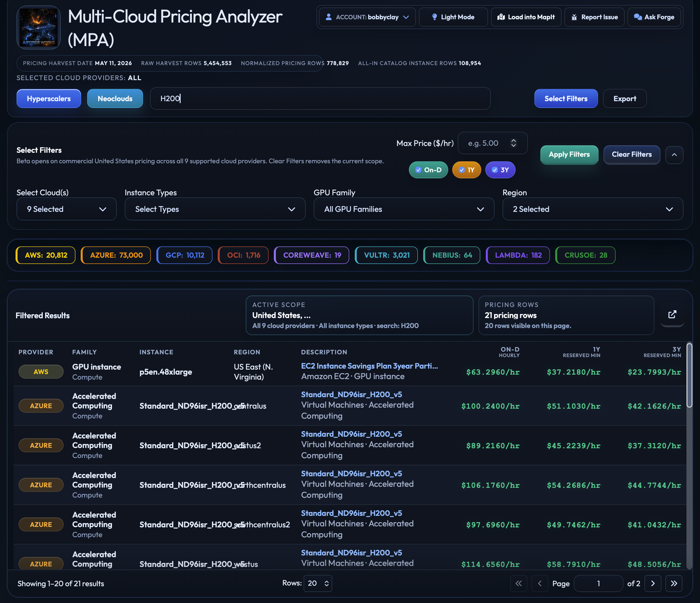Click the DESCRIPTION column header
This screenshot has height=603, width=700.
(x=324, y=352)
